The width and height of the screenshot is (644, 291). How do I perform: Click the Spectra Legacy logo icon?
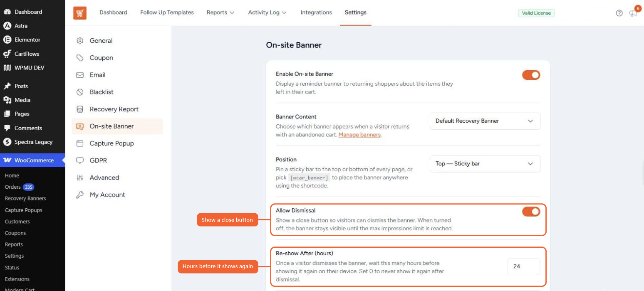[7, 142]
